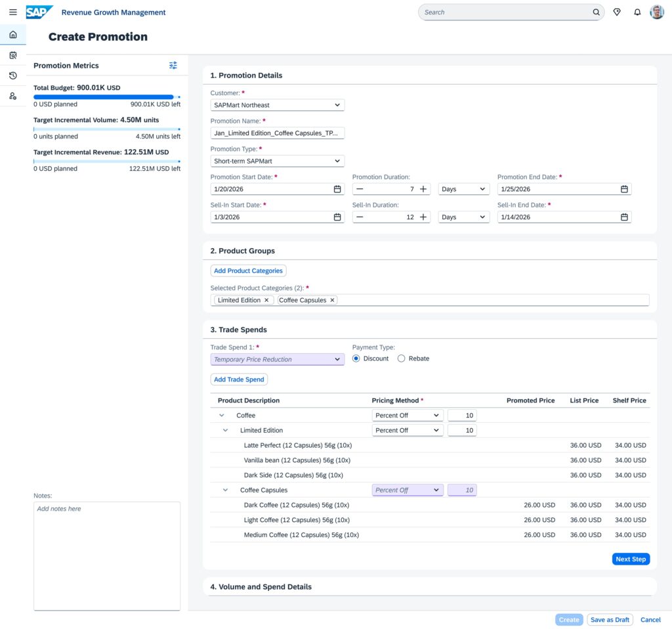Open Sell-In Duration unit Days dropdown
This screenshot has height=629, width=672.
pos(463,217)
